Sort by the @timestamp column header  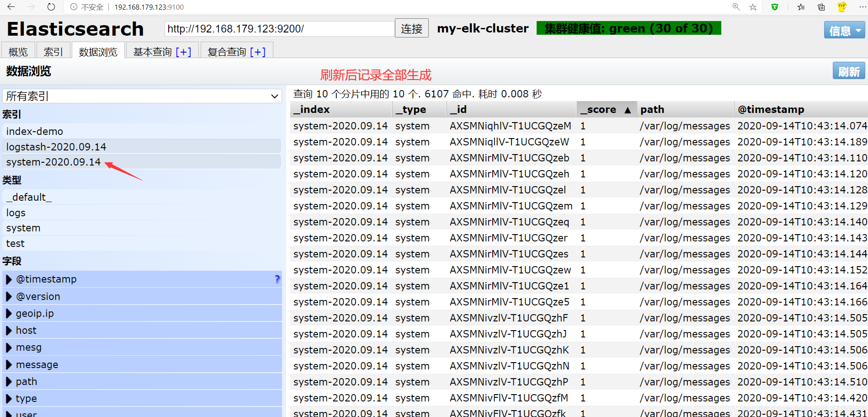(801, 109)
